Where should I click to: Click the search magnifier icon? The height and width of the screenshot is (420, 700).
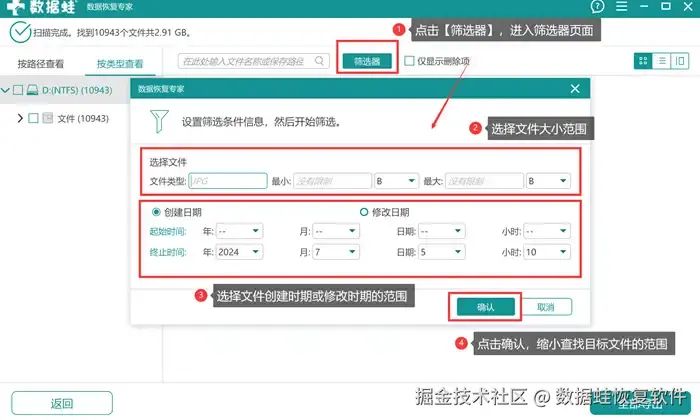tap(319, 61)
